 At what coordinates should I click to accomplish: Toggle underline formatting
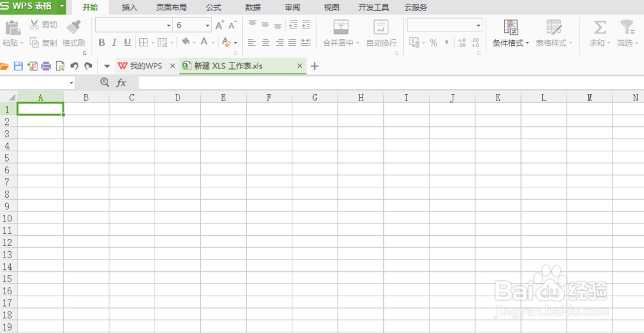coord(128,43)
